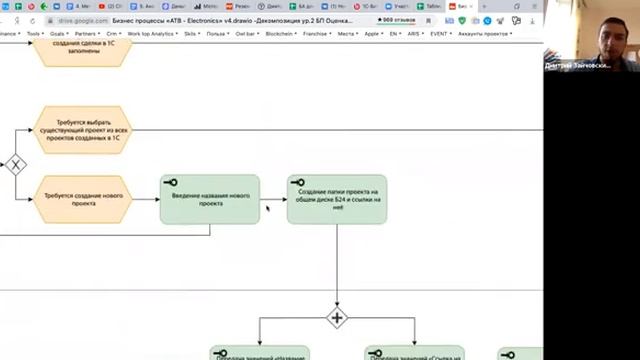Select the "Требуется создание нового проекта" event shape

coord(83,200)
